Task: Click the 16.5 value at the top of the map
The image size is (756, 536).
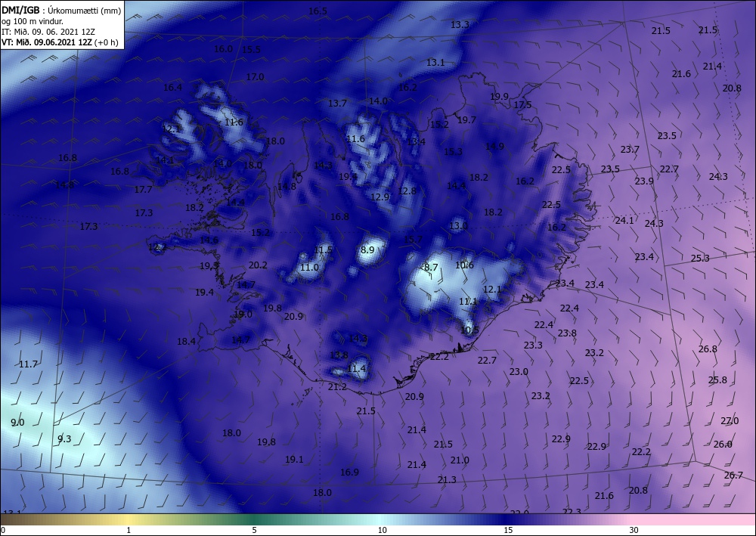Action: (318, 11)
